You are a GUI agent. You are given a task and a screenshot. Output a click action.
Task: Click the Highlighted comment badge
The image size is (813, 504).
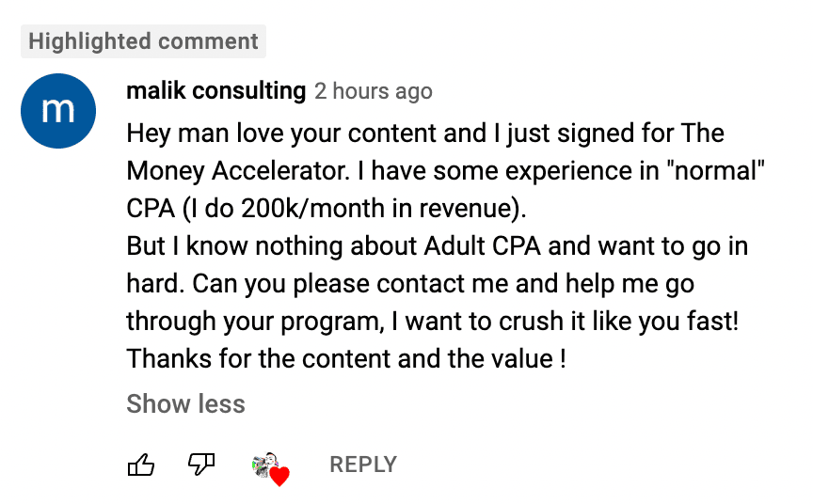click(x=143, y=41)
